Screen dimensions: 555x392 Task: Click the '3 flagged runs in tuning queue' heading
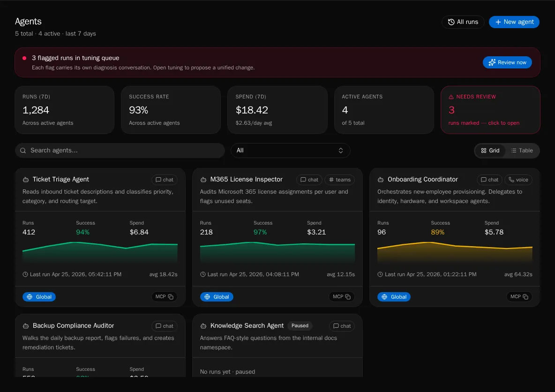(x=75, y=58)
